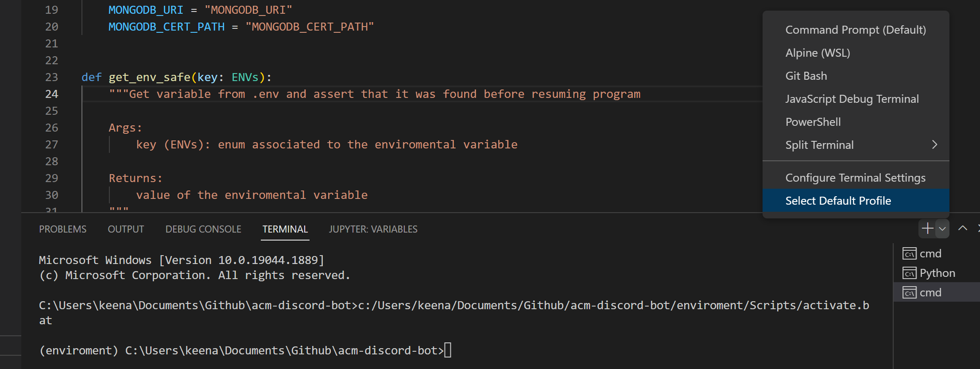Select the TERMINAL tab

point(285,229)
